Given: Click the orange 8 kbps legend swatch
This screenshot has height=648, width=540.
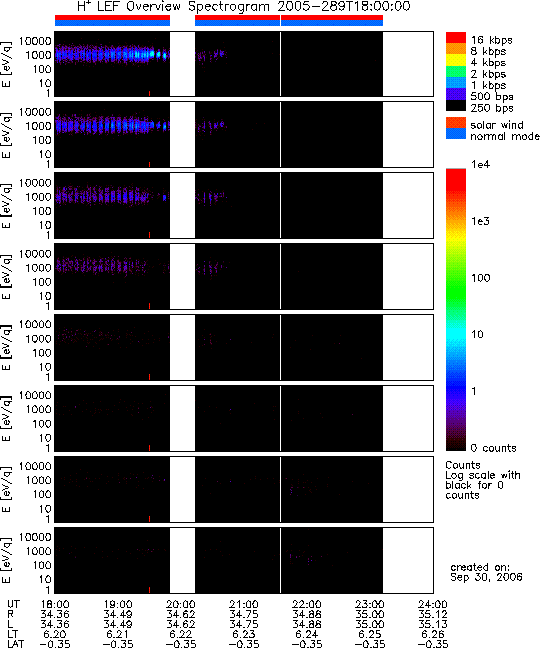Looking at the screenshot, I should (x=456, y=49).
